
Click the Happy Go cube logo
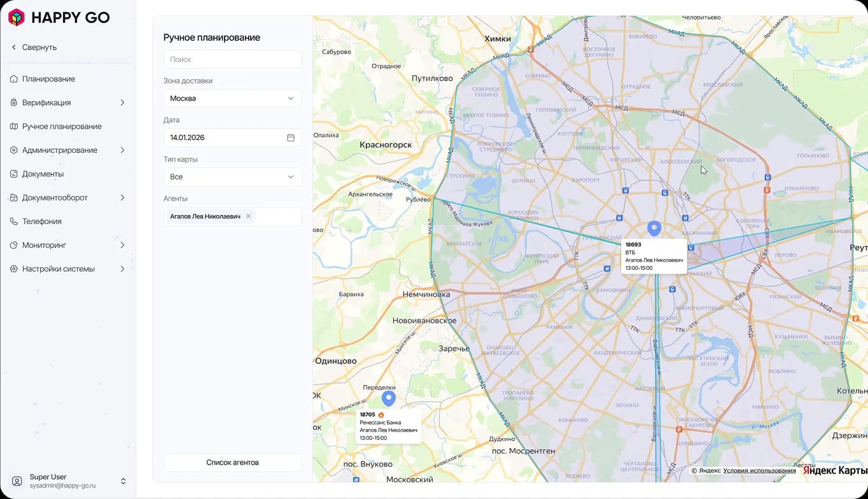[16, 17]
